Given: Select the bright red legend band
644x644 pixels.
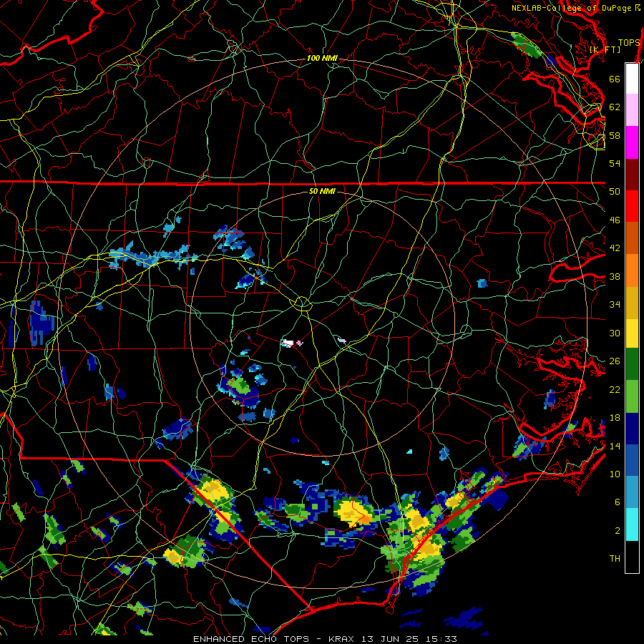Looking at the screenshot, I should (x=632, y=206).
